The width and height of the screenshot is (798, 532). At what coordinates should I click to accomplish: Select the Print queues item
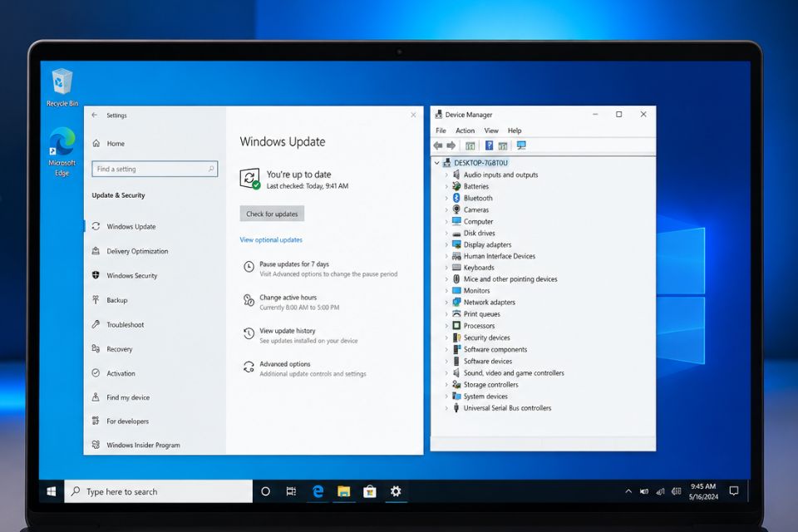pos(481,314)
